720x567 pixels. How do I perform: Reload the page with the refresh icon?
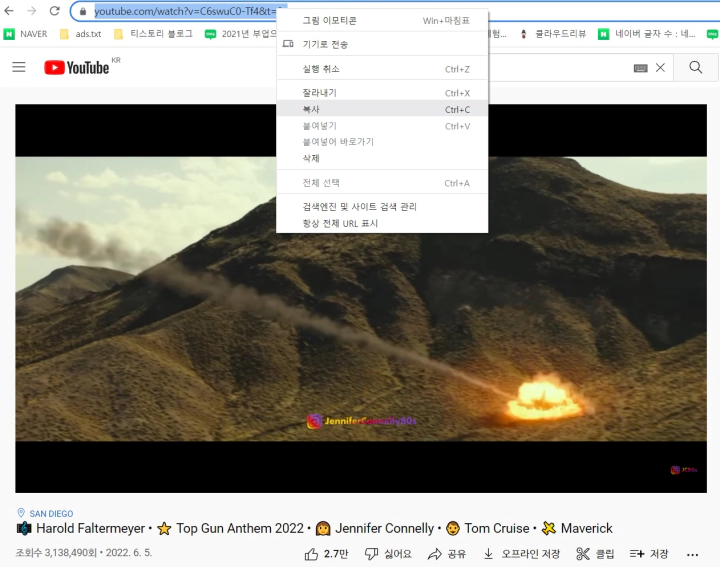[54, 11]
